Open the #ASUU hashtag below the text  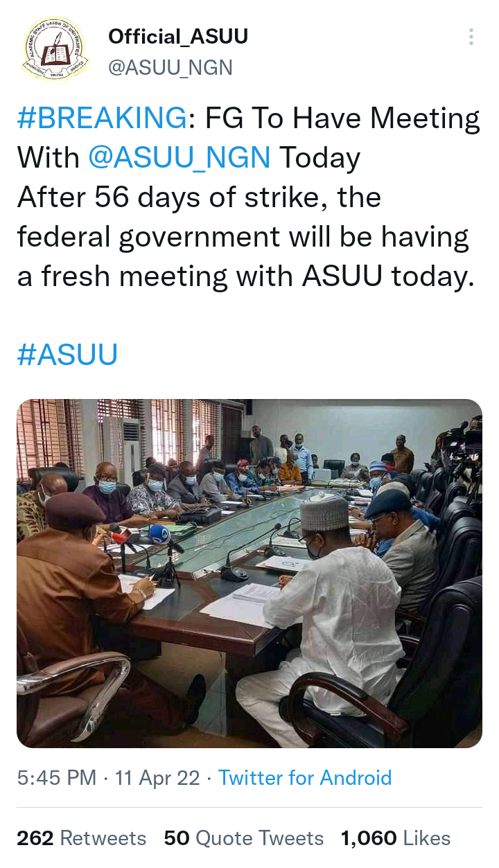point(67,355)
